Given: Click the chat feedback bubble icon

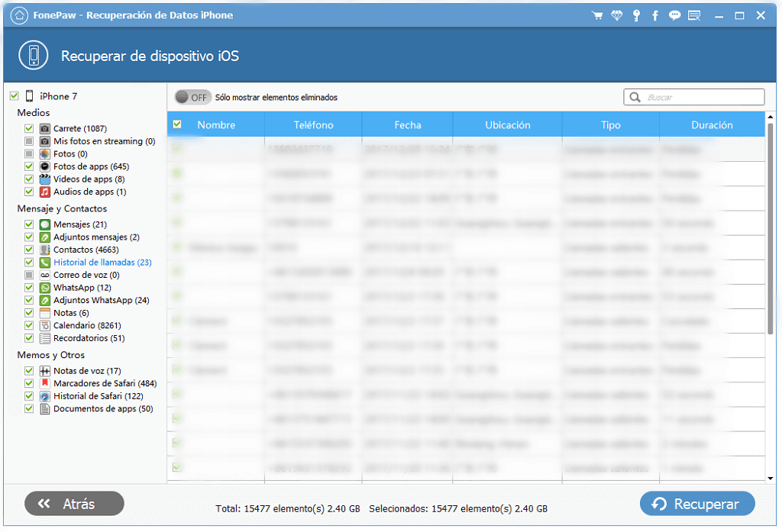Looking at the screenshot, I should [x=675, y=15].
